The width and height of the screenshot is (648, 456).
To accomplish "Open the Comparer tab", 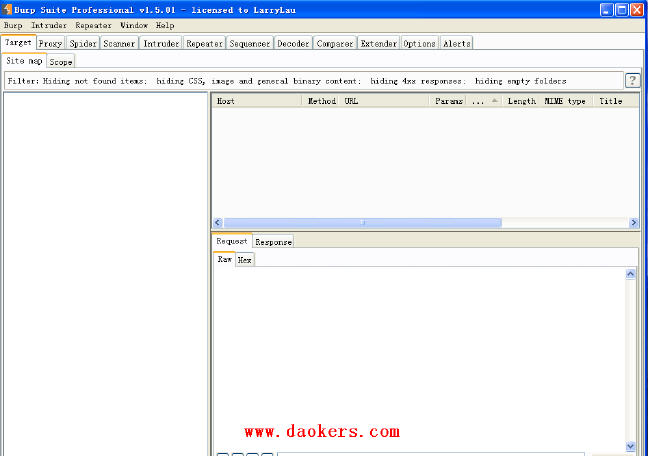I will [335, 43].
